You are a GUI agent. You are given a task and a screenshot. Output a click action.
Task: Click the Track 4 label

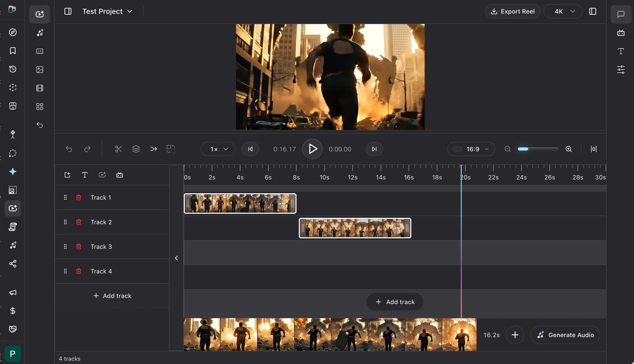pos(101,271)
